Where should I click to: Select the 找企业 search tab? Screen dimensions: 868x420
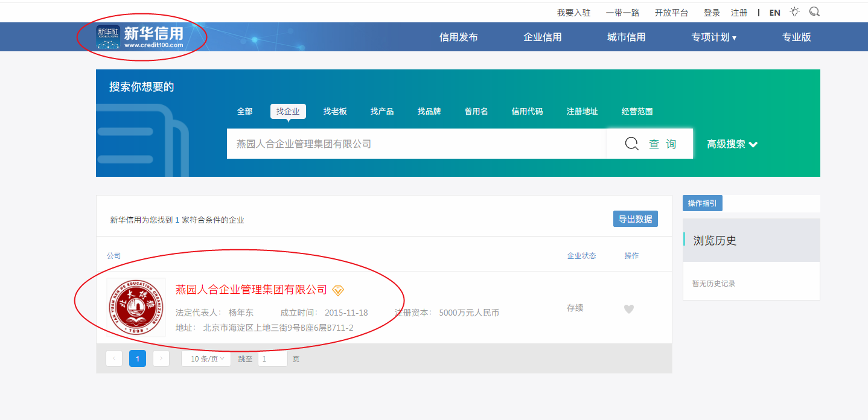[x=288, y=112]
